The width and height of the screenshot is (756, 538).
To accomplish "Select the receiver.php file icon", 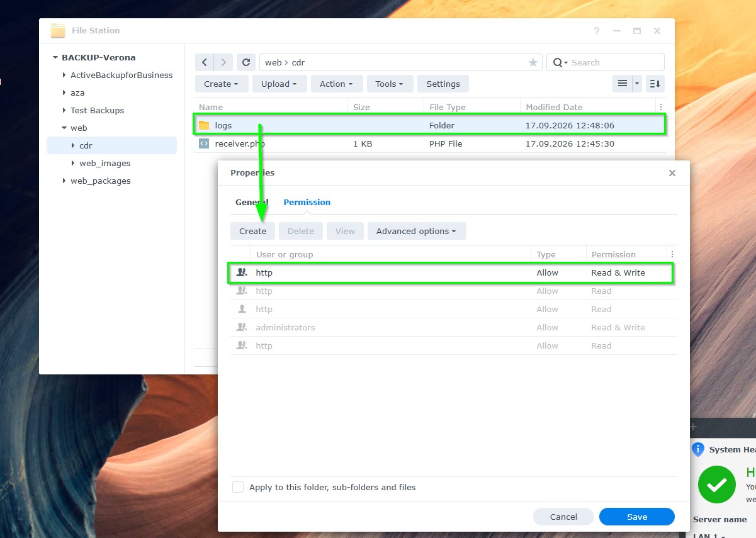I will click(x=204, y=143).
